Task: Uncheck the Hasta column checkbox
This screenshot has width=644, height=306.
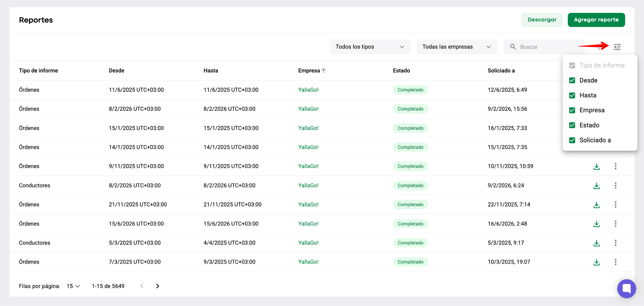Action: (x=572, y=95)
